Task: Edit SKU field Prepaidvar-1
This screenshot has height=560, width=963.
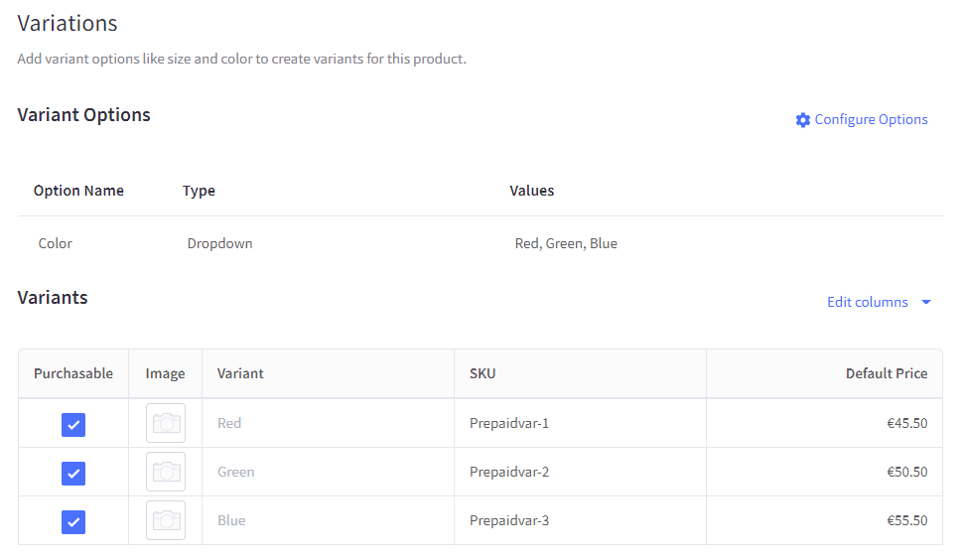Action: coord(580,423)
